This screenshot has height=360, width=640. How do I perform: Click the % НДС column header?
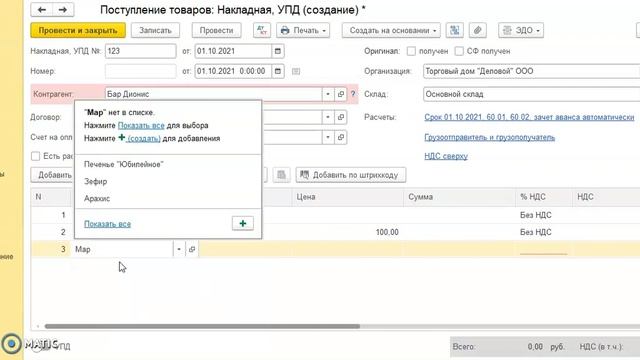pyautogui.click(x=544, y=197)
